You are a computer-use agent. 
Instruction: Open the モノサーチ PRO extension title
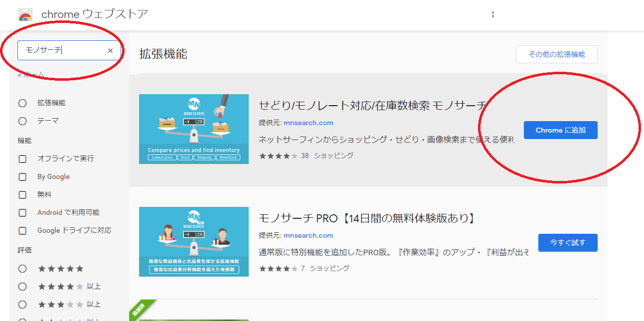[367, 218]
